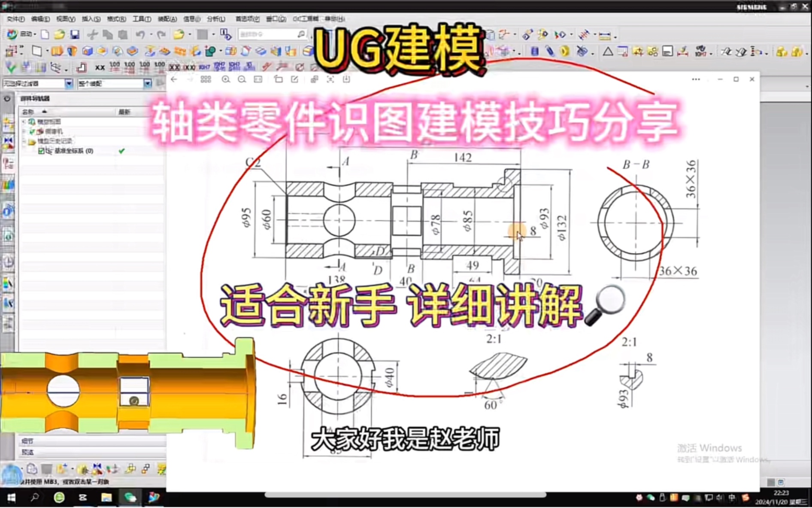Click the zoom out icon in the image viewer

pos(242,79)
